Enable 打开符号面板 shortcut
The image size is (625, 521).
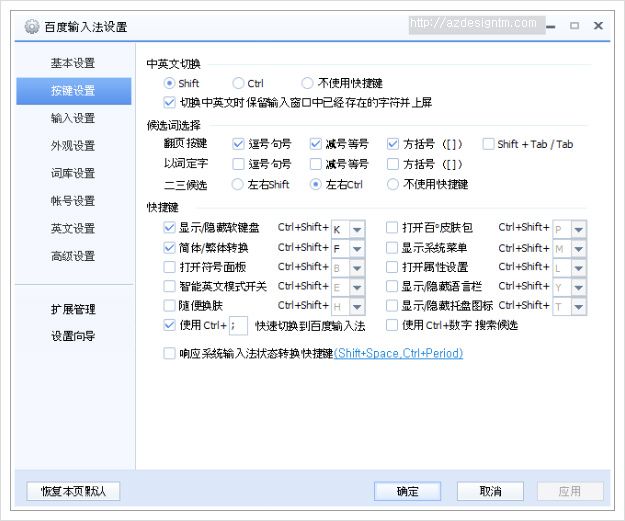169,267
